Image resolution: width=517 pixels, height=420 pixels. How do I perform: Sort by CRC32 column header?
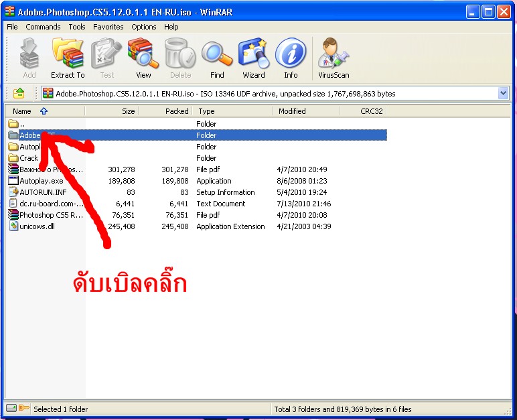pos(363,111)
